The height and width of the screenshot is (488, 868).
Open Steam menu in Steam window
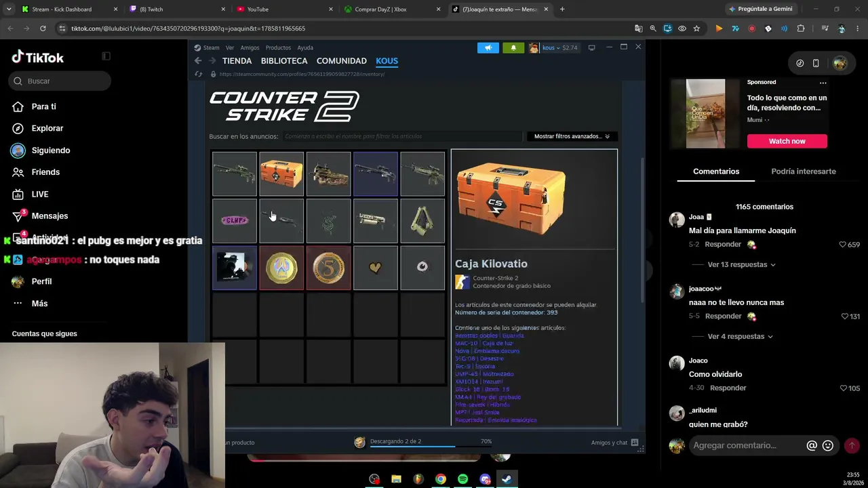pyautogui.click(x=207, y=47)
